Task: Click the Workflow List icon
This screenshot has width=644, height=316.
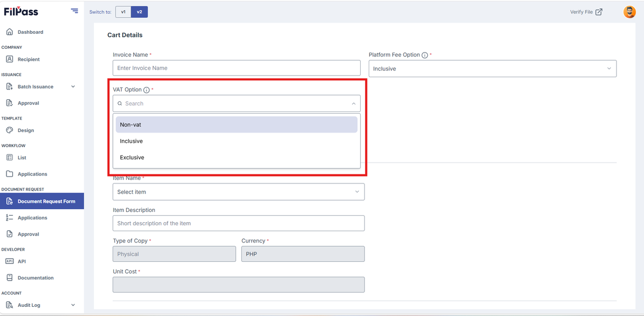Action: 9,158
